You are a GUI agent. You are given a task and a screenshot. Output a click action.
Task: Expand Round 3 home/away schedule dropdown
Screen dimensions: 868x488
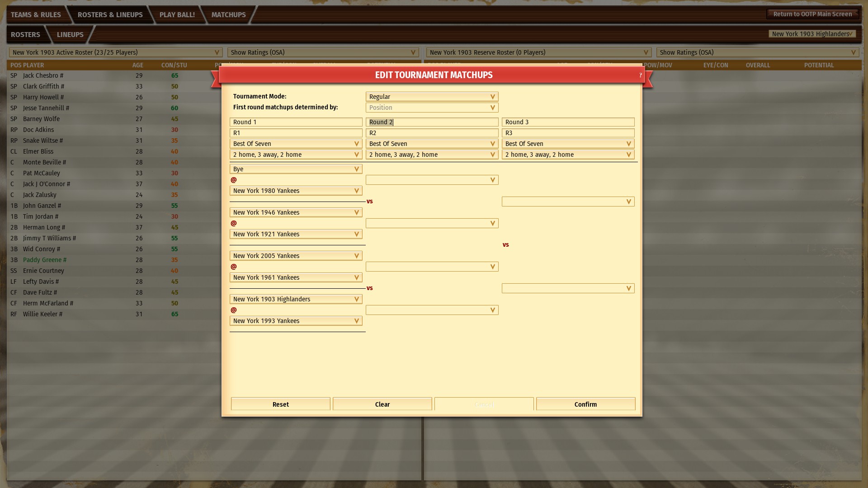point(568,155)
